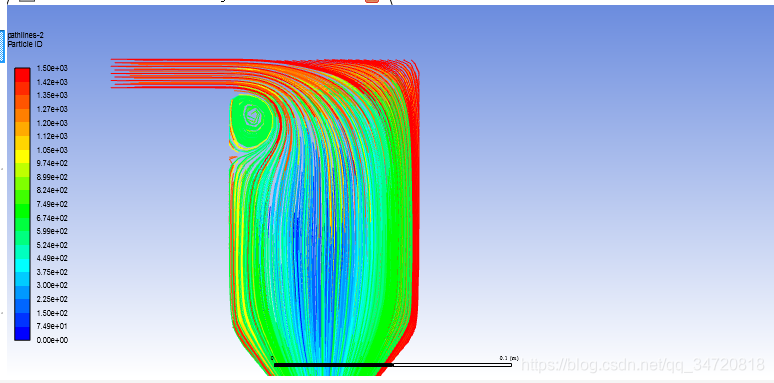Click the 8.24e+02 legend value
Screen dimensions: 774x383
(x=52, y=191)
